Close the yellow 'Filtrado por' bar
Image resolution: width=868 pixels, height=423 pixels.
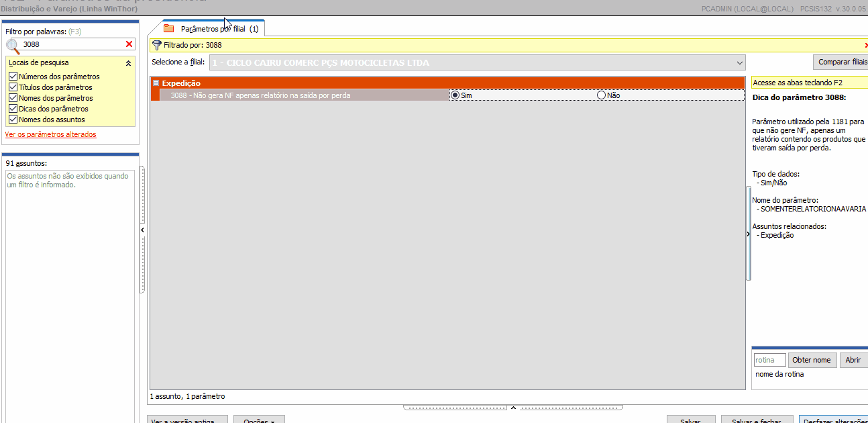[x=865, y=45]
